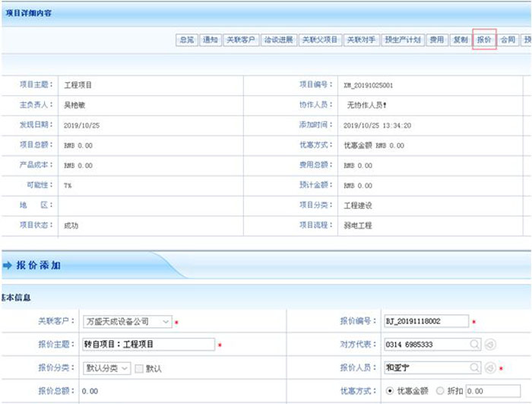The height and width of the screenshot is (404, 532).
Task: Switch to the 总览 tab
Action: tap(186, 40)
